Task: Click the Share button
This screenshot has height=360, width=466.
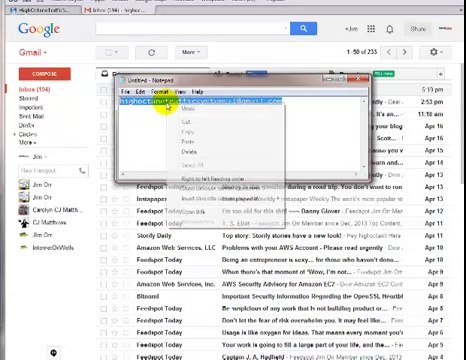Action: click(418, 29)
